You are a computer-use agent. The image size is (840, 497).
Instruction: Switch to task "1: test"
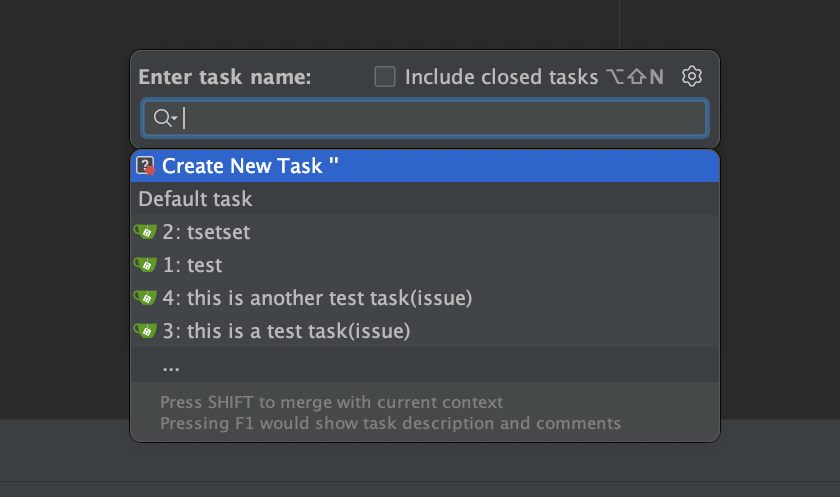[x=193, y=265]
